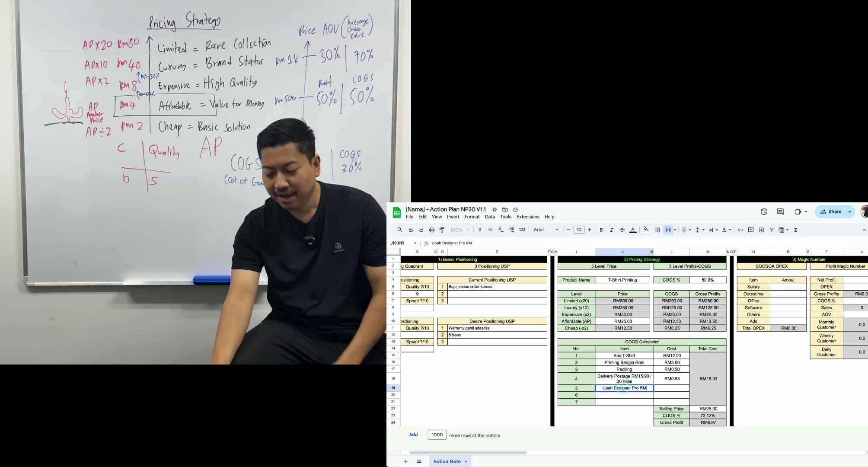Decrease decimal places

coord(501,230)
